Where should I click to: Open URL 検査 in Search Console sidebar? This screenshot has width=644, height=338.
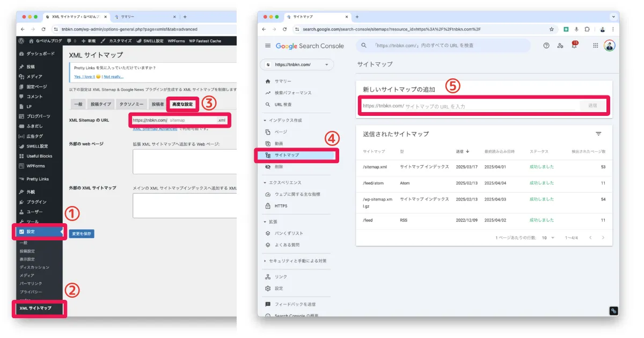coord(283,105)
